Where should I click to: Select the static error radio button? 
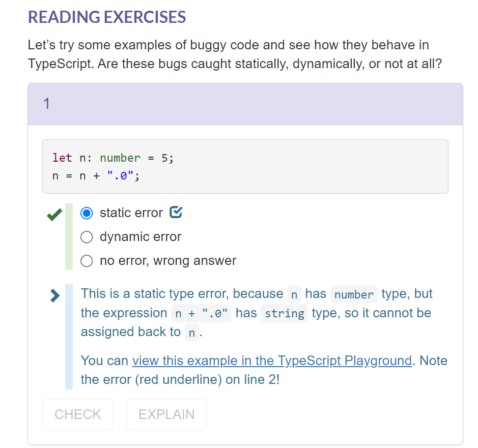pos(87,213)
